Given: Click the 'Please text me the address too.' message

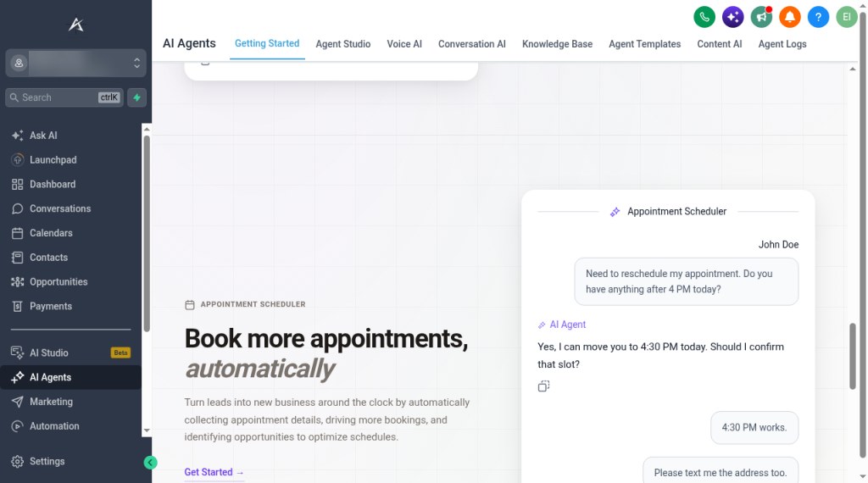Looking at the screenshot, I should [x=721, y=471].
